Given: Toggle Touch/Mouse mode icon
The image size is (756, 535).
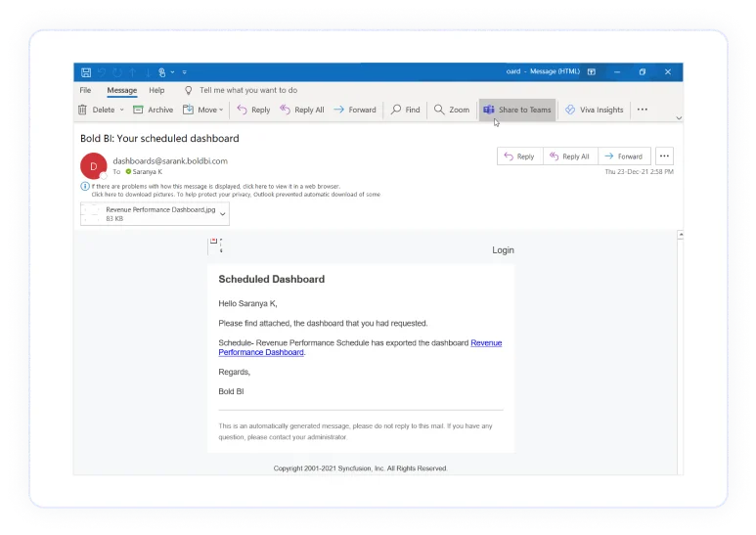Looking at the screenshot, I should pyautogui.click(x=162, y=72).
